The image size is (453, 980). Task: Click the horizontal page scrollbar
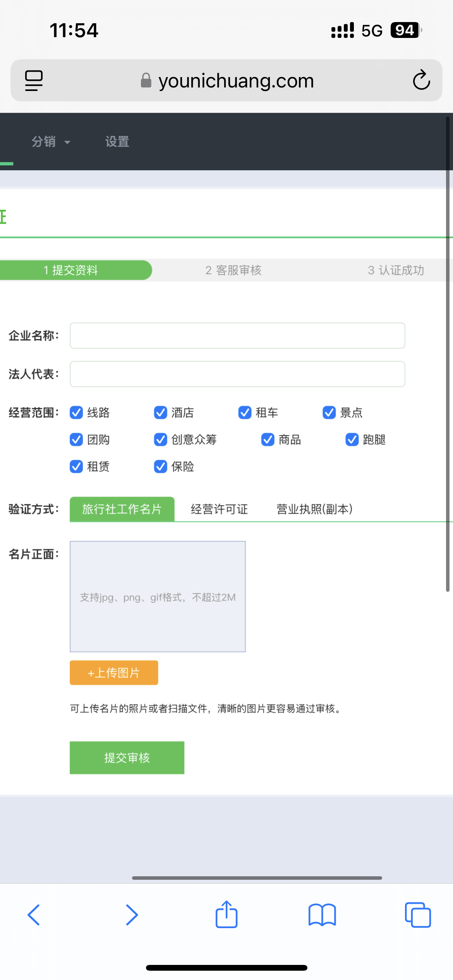pyautogui.click(x=257, y=878)
